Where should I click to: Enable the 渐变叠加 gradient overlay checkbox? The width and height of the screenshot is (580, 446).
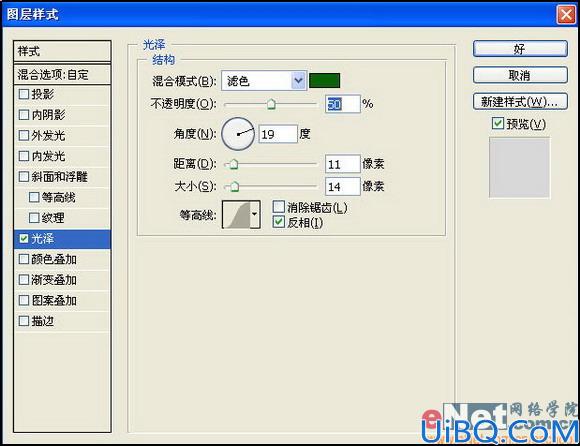(24, 280)
